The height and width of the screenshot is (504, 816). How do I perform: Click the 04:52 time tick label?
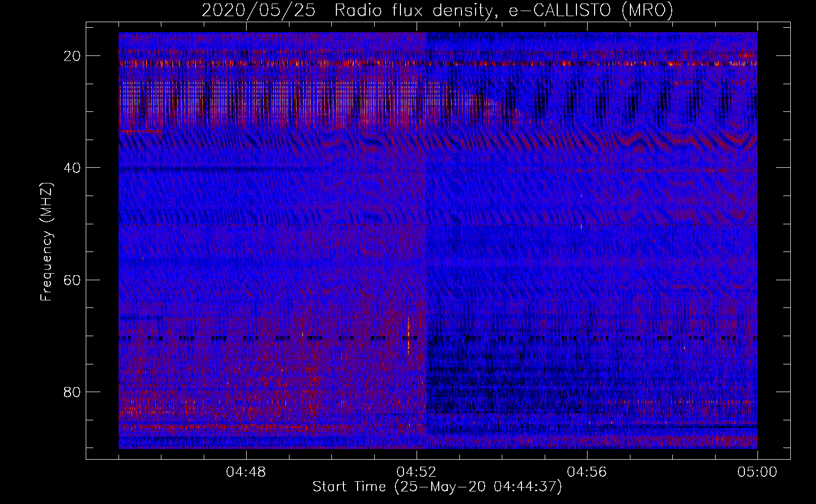tap(417, 472)
